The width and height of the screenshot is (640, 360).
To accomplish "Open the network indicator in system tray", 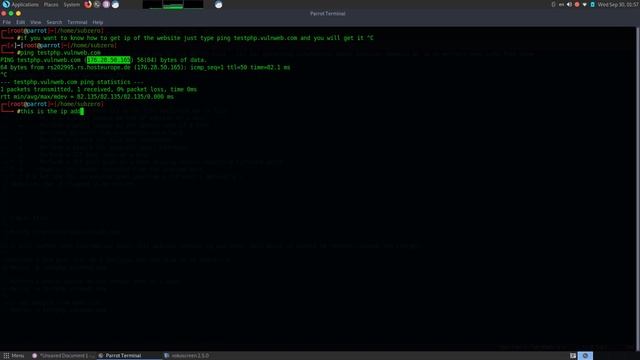I will pos(584,4).
